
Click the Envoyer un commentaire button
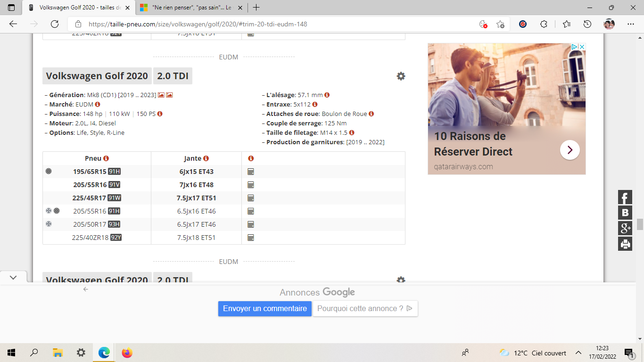point(265,309)
